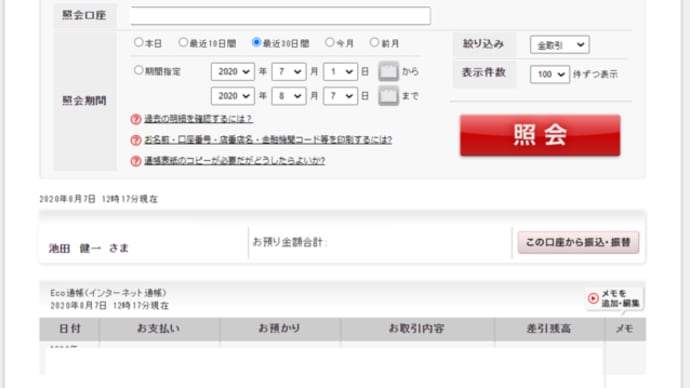Click help icon beside 過去の明細を確認するには
The image size is (690, 388).
click(136, 119)
